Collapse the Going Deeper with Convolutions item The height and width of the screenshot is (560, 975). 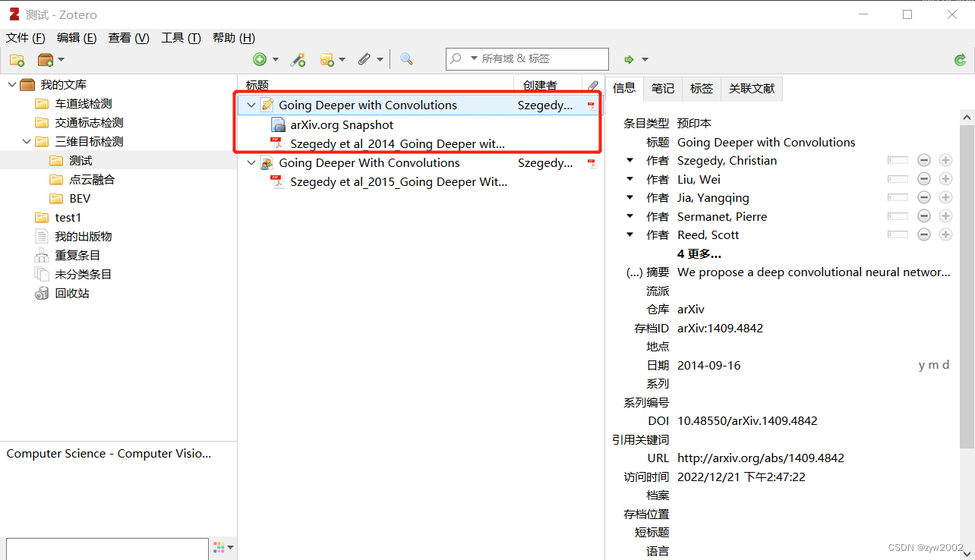click(x=251, y=105)
